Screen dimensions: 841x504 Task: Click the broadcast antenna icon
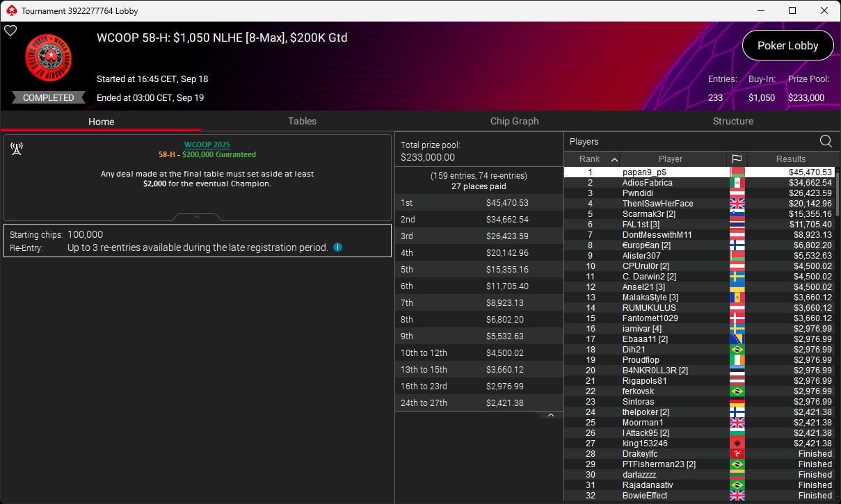[17, 149]
